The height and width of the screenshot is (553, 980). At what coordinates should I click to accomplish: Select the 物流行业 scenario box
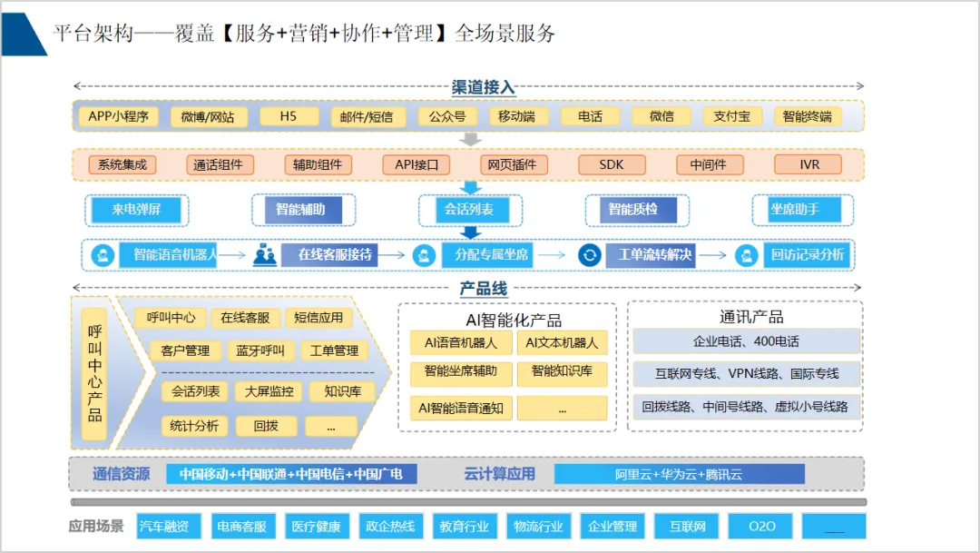538,527
